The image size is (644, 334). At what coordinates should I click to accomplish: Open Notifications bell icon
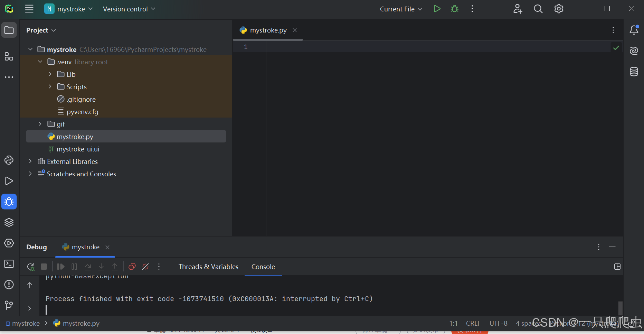point(634,30)
